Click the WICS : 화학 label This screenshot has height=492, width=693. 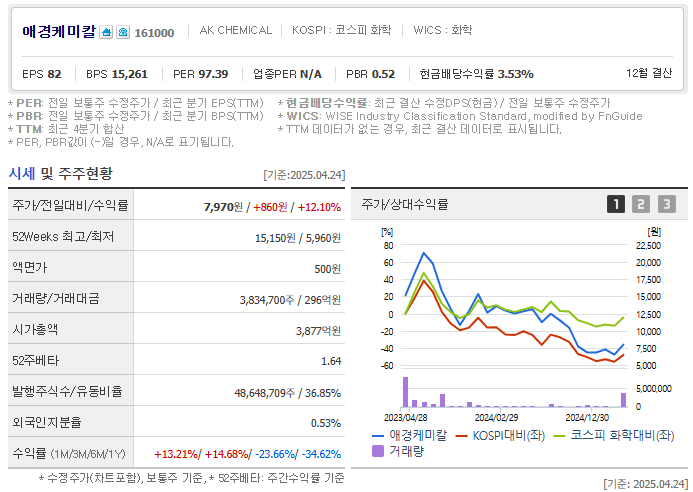tap(442, 30)
